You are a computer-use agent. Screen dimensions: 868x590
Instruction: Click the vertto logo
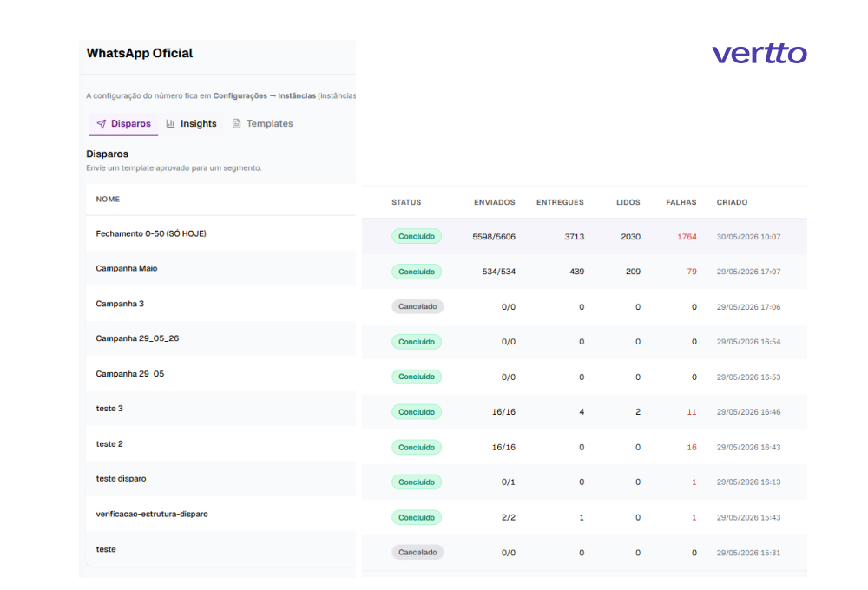click(x=759, y=53)
